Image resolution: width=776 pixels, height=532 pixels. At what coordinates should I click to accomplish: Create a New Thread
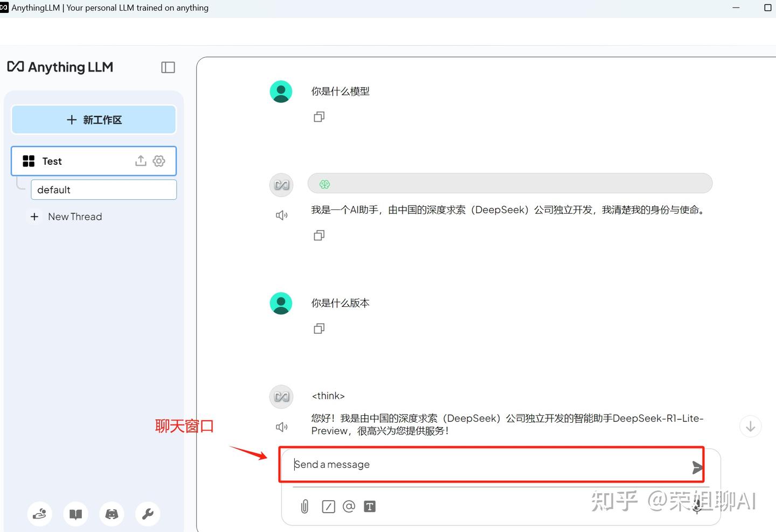click(65, 216)
